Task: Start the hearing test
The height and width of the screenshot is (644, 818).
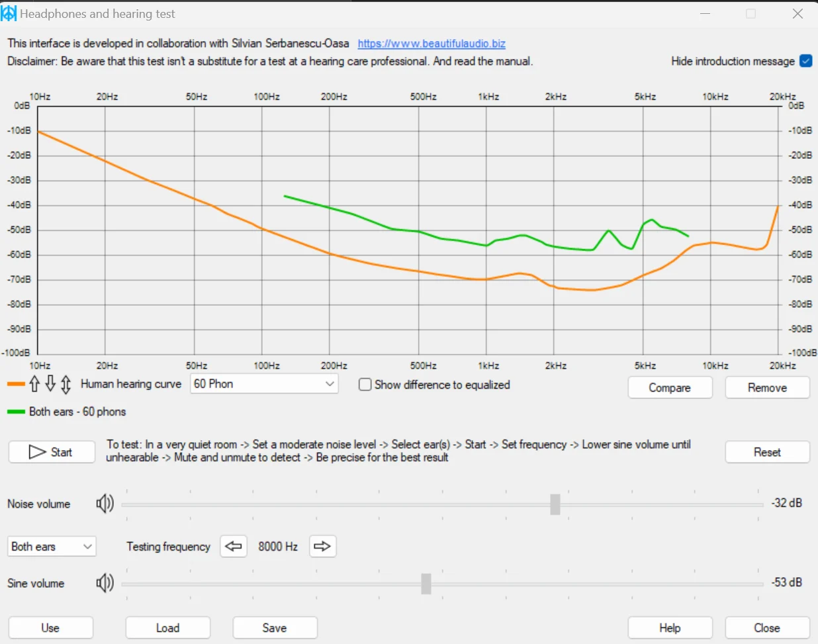Action: coord(52,452)
